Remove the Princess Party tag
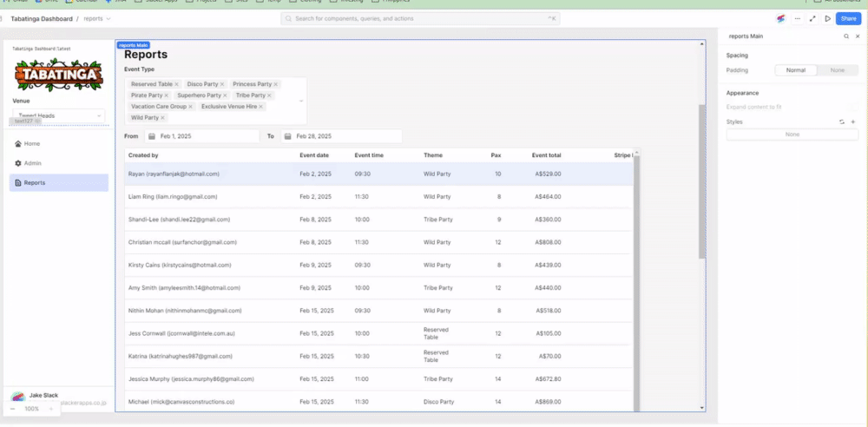Image resolution: width=868 pixels, height=427 pixels. click(x=275, y=84)
